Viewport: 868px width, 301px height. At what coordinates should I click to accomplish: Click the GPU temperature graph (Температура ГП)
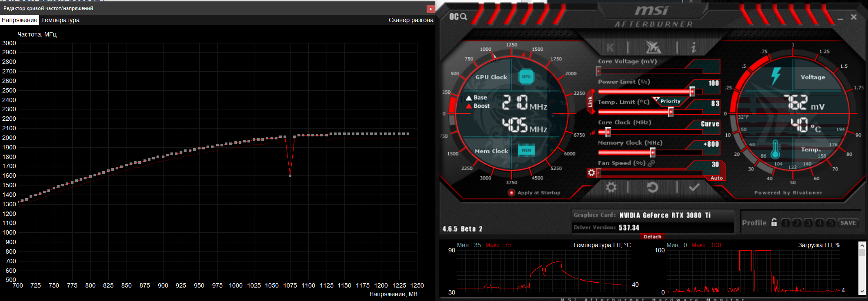click(544, 271)
